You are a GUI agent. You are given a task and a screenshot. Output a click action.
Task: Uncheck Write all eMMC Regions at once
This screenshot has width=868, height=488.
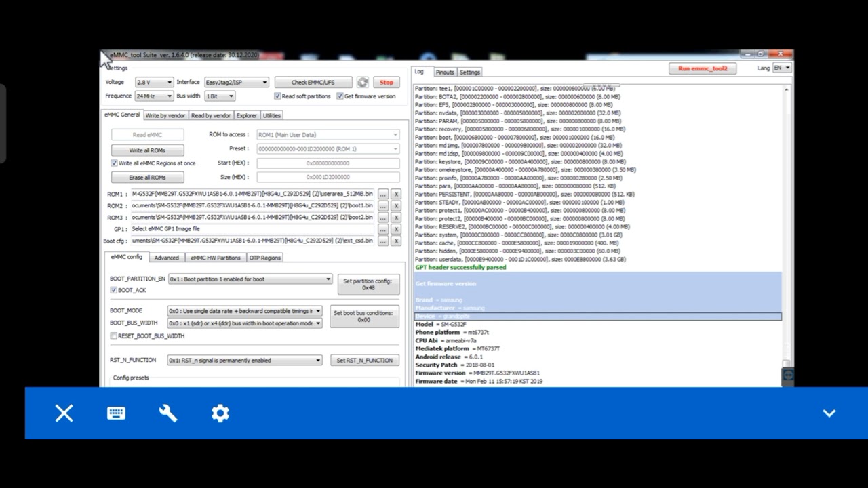(114, 163)
